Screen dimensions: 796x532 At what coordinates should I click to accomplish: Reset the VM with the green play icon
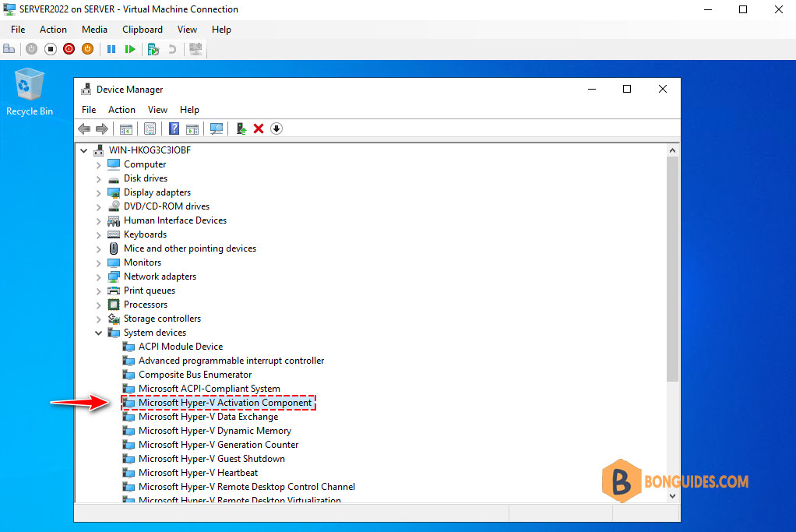point(130,49)
